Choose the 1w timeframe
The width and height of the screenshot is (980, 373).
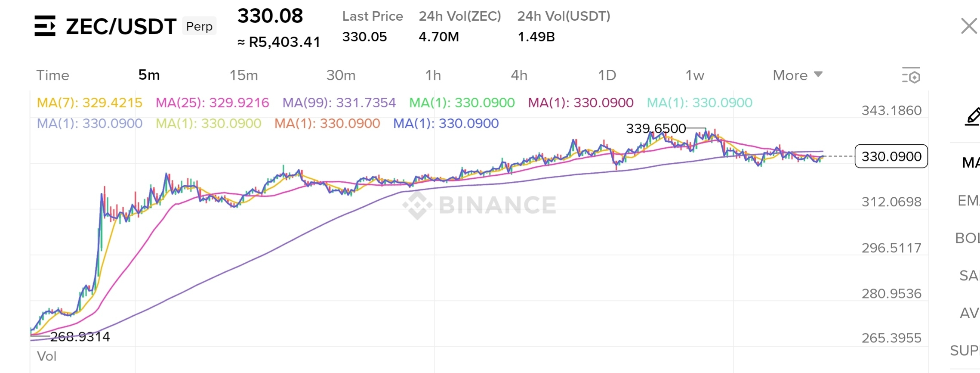point(695,75)
